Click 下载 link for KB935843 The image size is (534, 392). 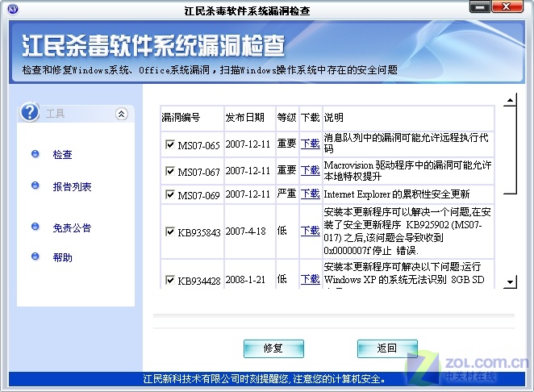tap(311, 231)
